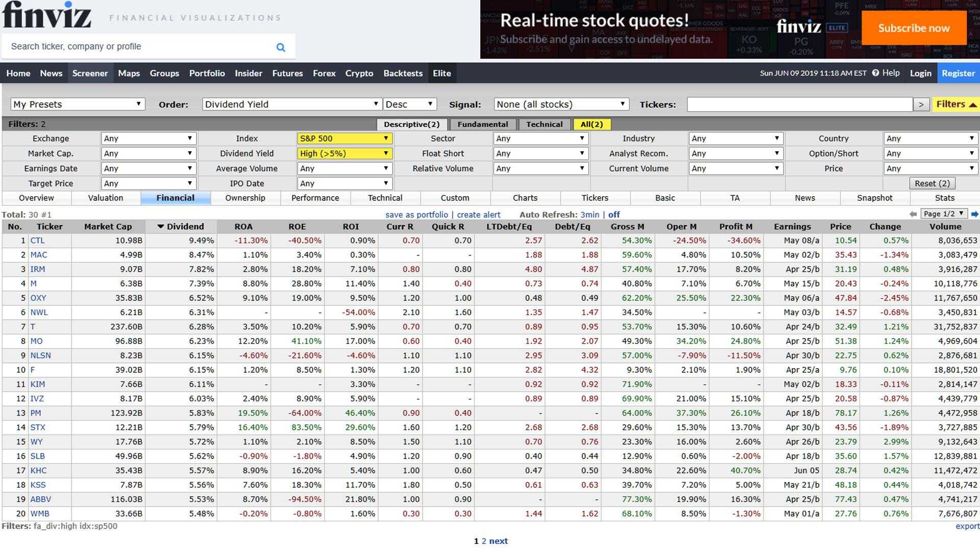Click the tickers go arrow button
This screenshot has width=980, height=552.
[921, 104]
